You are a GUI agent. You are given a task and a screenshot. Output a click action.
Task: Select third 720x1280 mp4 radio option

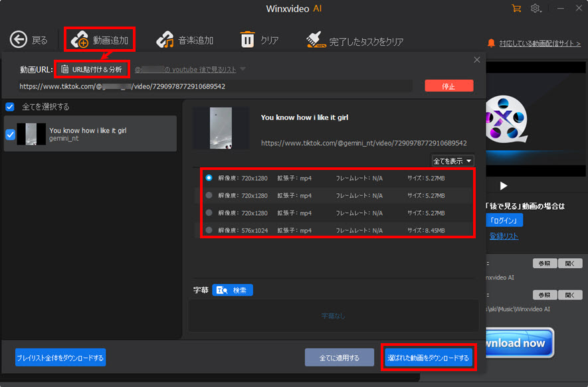point(209,212)
